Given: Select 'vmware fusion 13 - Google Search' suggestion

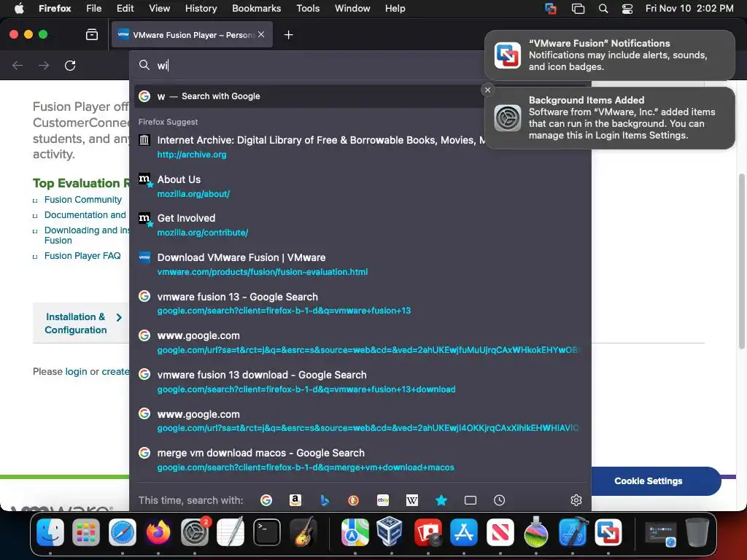Looking at the screenshot, I should pos(360,303).
